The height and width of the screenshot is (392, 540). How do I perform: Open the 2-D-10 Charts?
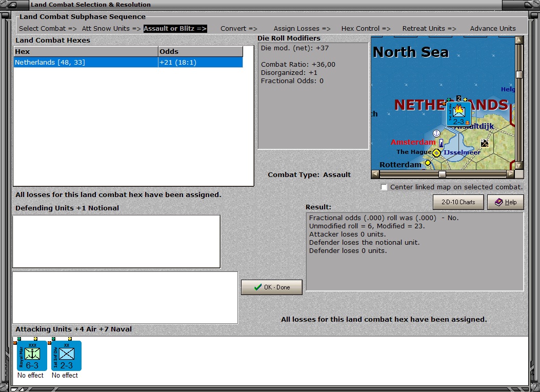point(458,202)
